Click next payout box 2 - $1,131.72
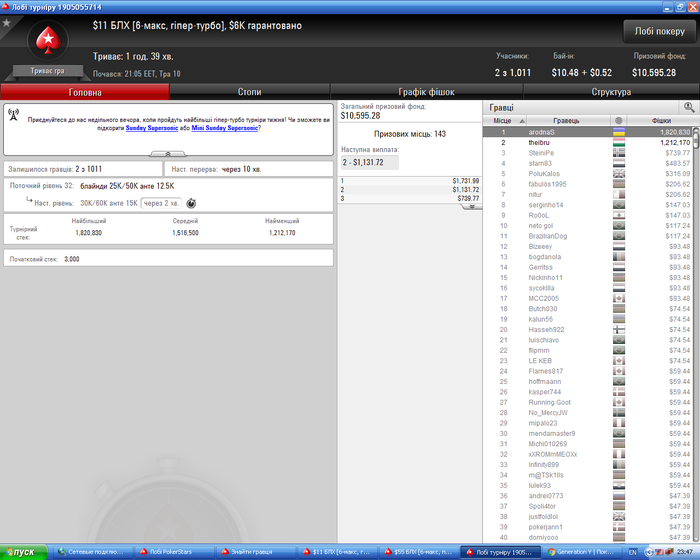The image size is (700, 560). click(x=370, y=163)
